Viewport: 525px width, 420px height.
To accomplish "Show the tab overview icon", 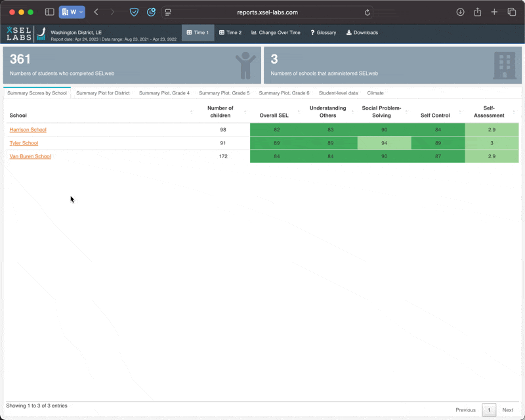I will click(x=512, y=12).
